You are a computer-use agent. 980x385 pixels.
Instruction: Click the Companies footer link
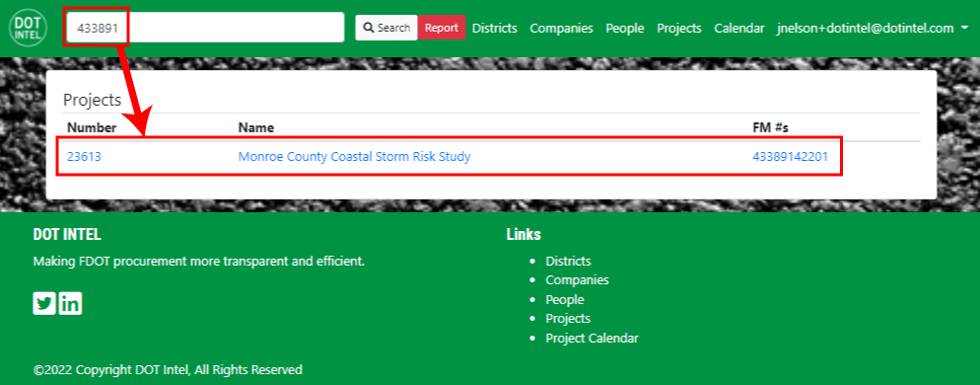pos(577,279)
